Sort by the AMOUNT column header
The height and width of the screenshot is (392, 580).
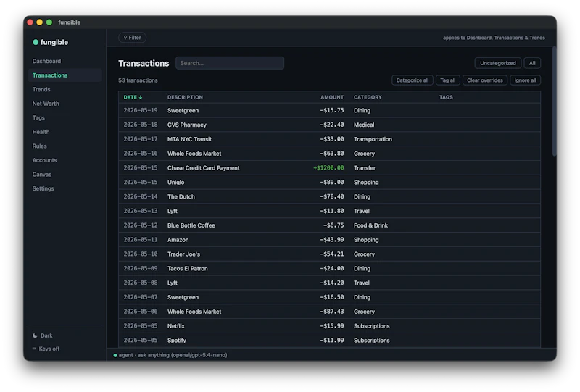pyautogui.click(x=332, y=97)
